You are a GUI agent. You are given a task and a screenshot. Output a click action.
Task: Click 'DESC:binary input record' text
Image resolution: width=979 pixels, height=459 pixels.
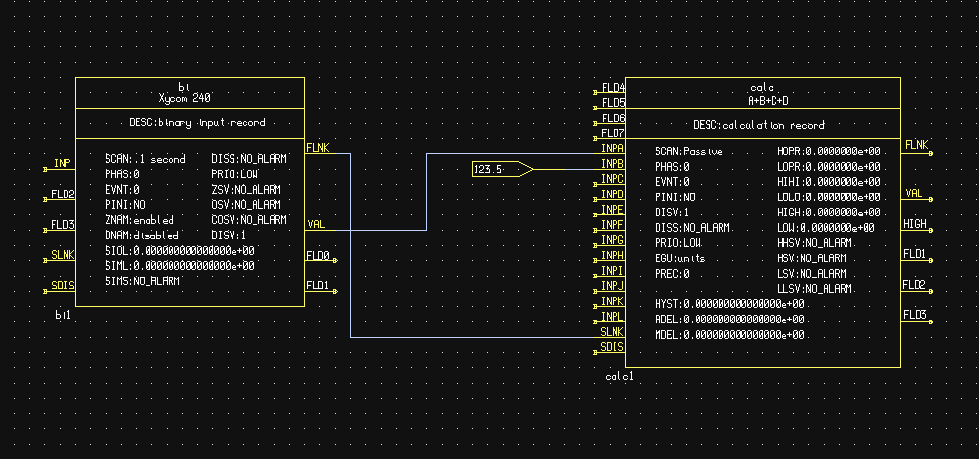coord(197,122)
